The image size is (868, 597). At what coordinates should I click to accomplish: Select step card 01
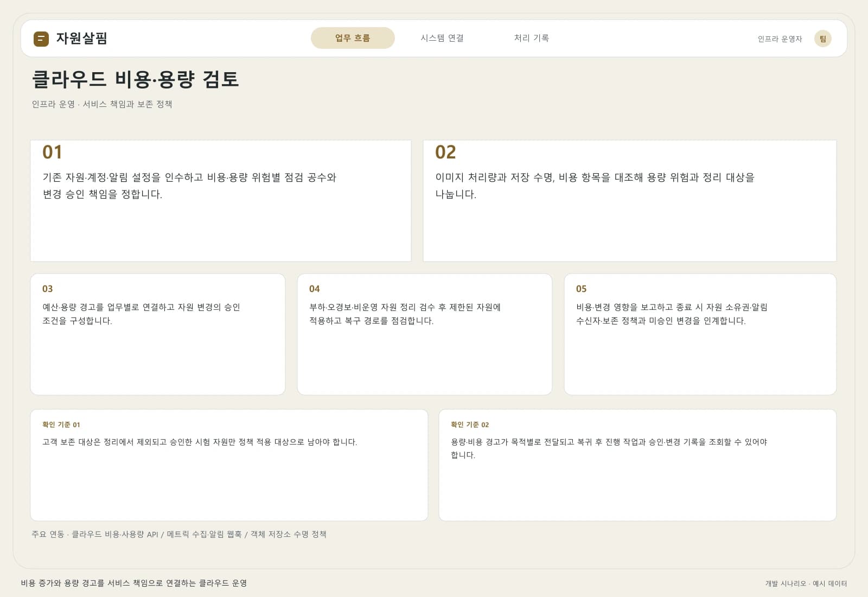click(221, 201)
